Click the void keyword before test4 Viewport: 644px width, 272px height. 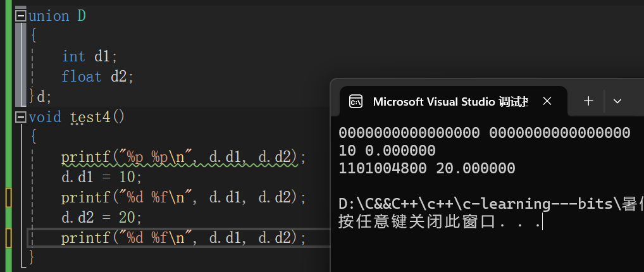(x=45, y=117)
